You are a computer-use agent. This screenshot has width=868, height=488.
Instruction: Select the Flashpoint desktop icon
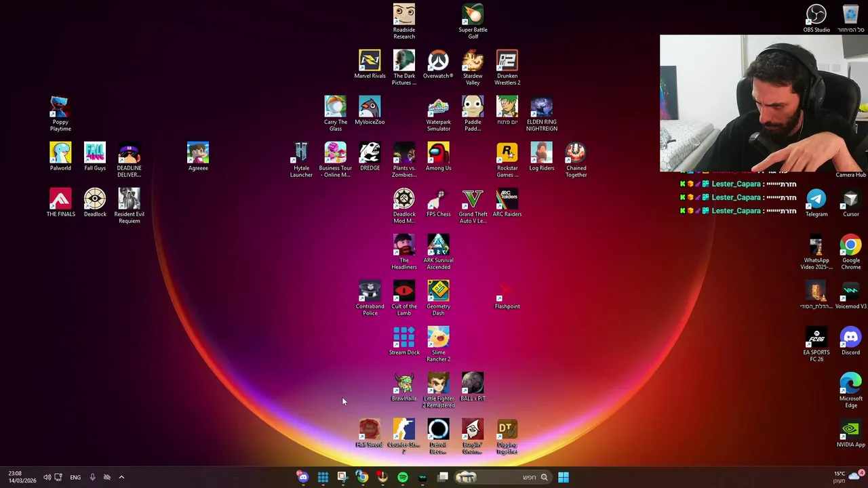pyautogui.click(x=507, y=295)
